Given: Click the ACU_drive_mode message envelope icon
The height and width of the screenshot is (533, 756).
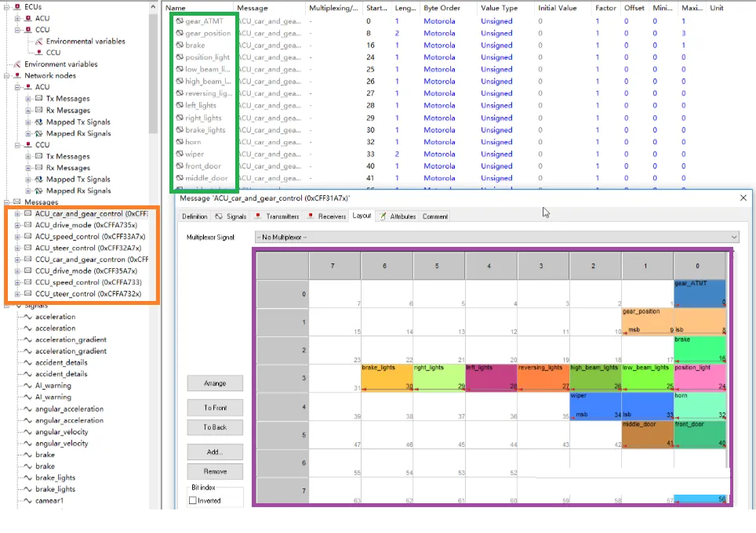Looking at the screenshot, I should pos(28,225).
